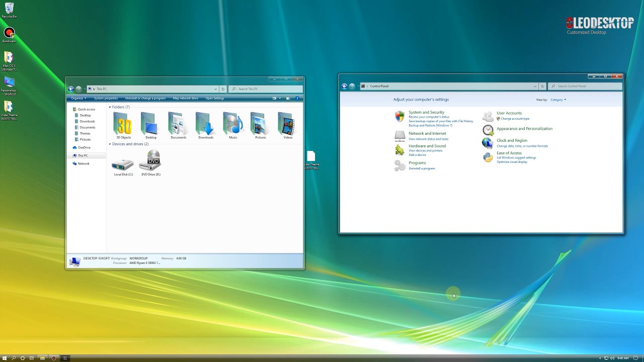
Task: Click the Back arrow in Control Panel window
Action: 345,86
